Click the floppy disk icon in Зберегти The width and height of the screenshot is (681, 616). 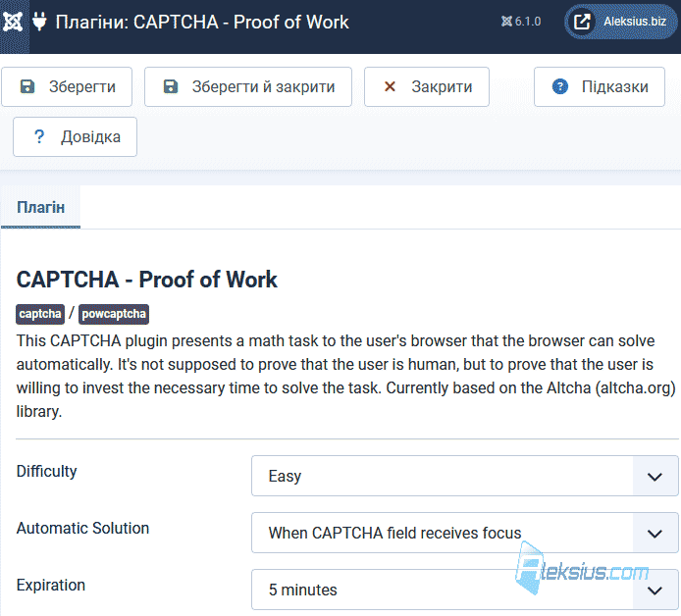(x=27, y=87)
